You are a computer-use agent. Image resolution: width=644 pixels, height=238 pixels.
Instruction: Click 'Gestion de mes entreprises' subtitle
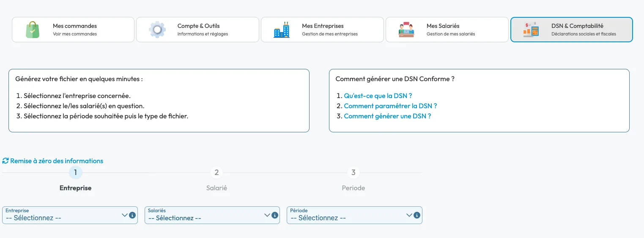[330, 34]
